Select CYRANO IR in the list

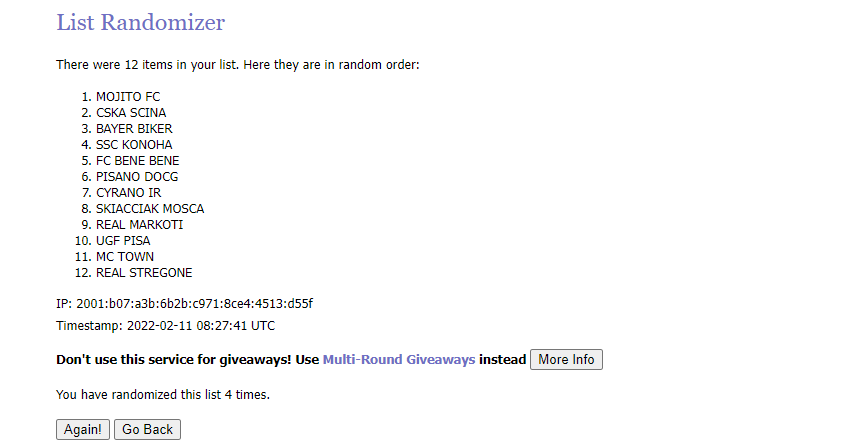coord(128,193)
